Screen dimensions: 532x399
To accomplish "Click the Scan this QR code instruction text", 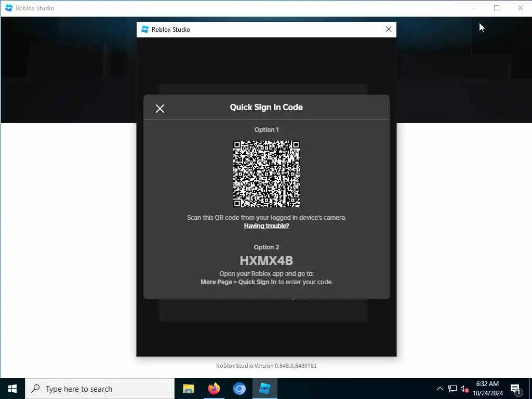I will (x=267, y=218).
